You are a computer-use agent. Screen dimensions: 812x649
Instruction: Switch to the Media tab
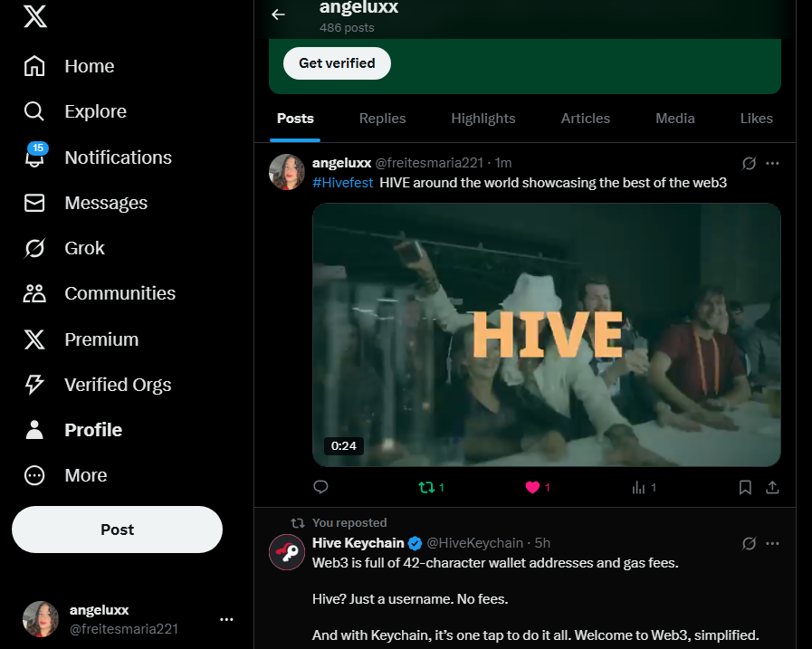click(x=675, y=119)
